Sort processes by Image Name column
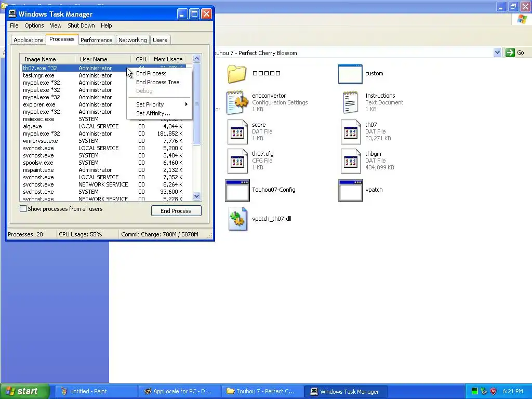 (x=47, y=59)
